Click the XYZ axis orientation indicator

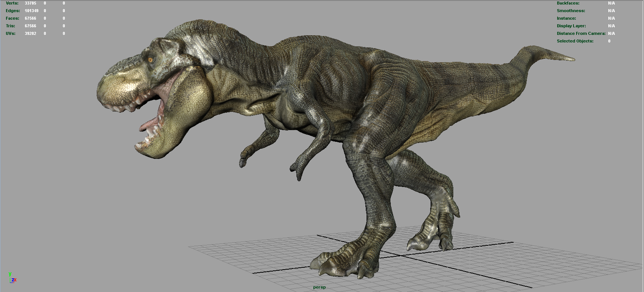12,278
